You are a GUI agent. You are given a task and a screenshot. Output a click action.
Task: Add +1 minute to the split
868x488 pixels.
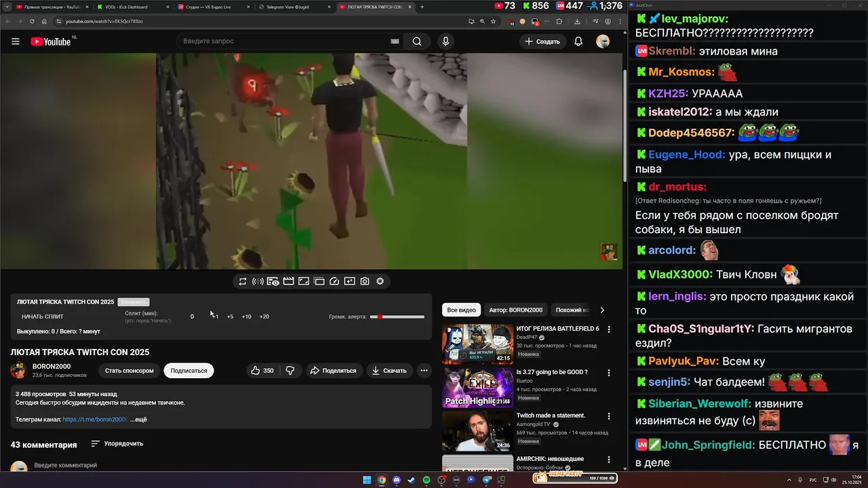(215, 317)
